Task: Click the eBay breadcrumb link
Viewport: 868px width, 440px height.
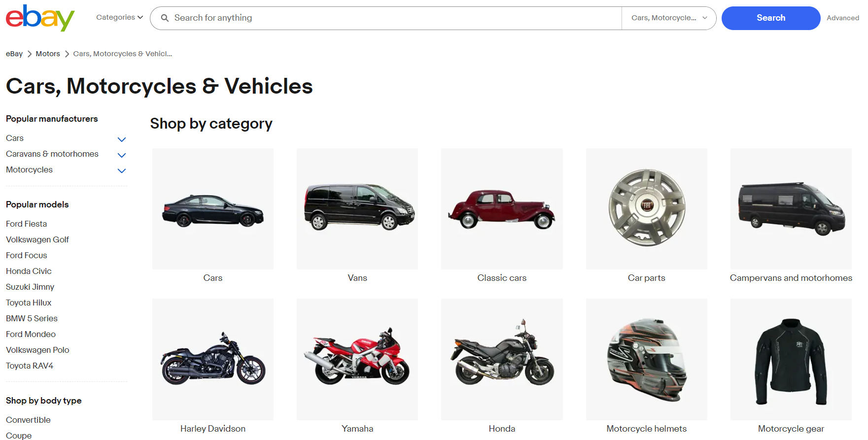Action: click(14, 54)
